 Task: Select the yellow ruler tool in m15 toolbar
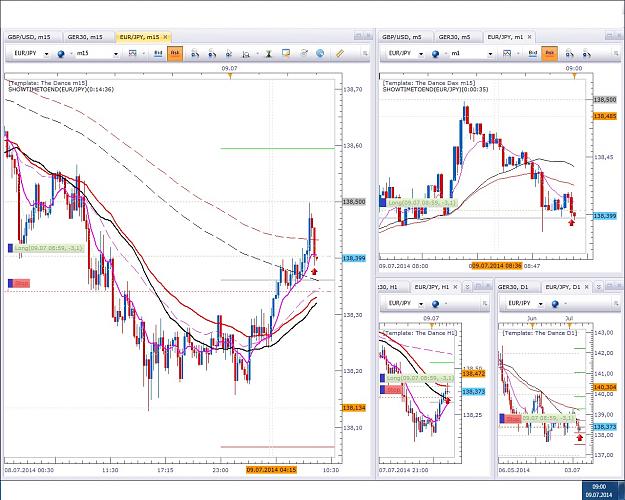pos(340,53)
